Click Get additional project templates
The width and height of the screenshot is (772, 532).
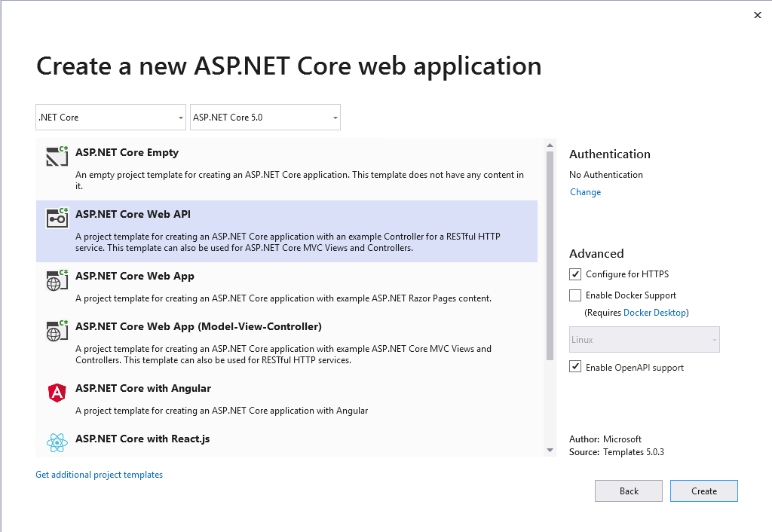pos(99,474)
